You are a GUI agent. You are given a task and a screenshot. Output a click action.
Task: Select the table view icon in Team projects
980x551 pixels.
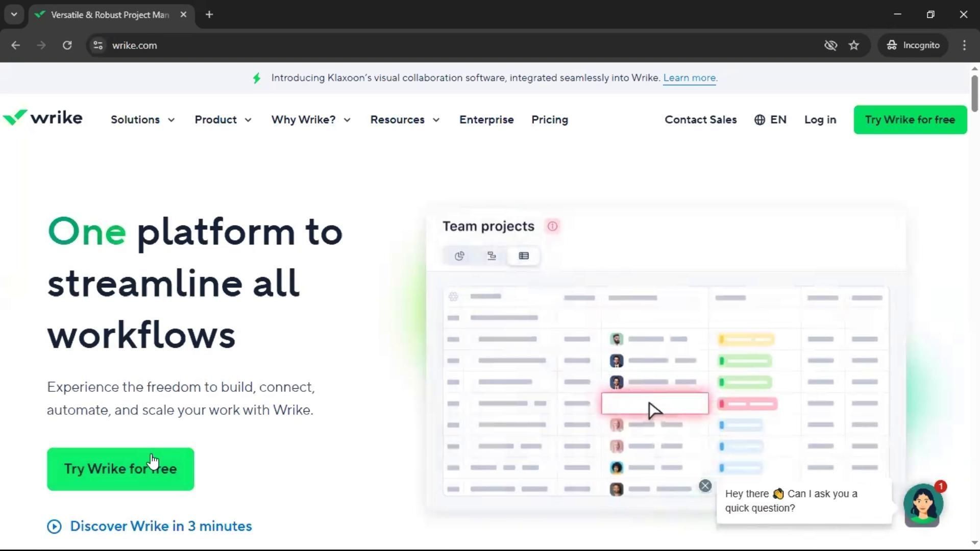coord(524,256)
